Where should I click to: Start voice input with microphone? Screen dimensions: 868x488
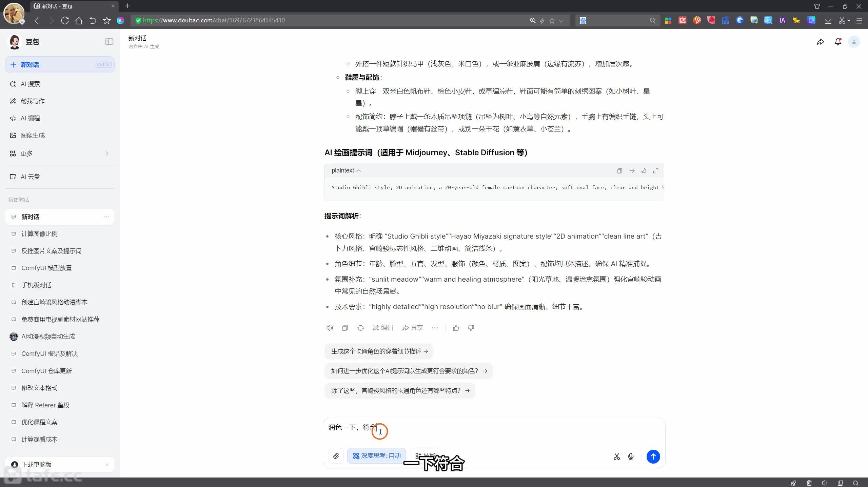point(631,457)
